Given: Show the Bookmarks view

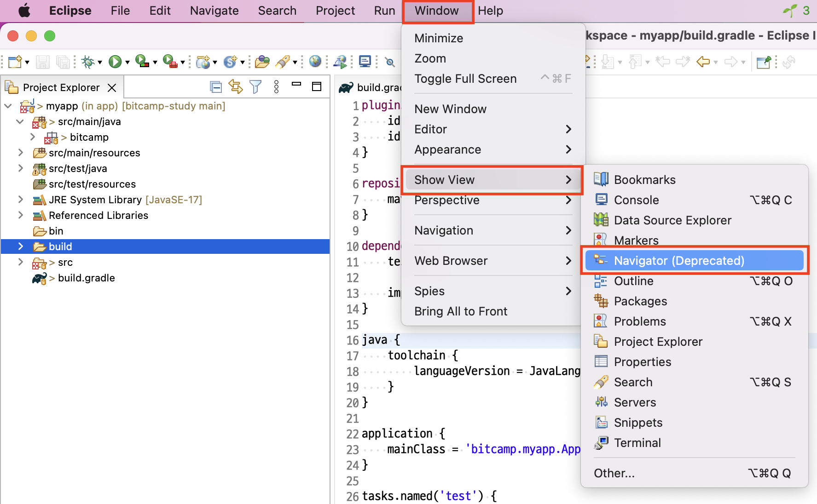Looking at the screenshot, I should [x=695, y=180].
